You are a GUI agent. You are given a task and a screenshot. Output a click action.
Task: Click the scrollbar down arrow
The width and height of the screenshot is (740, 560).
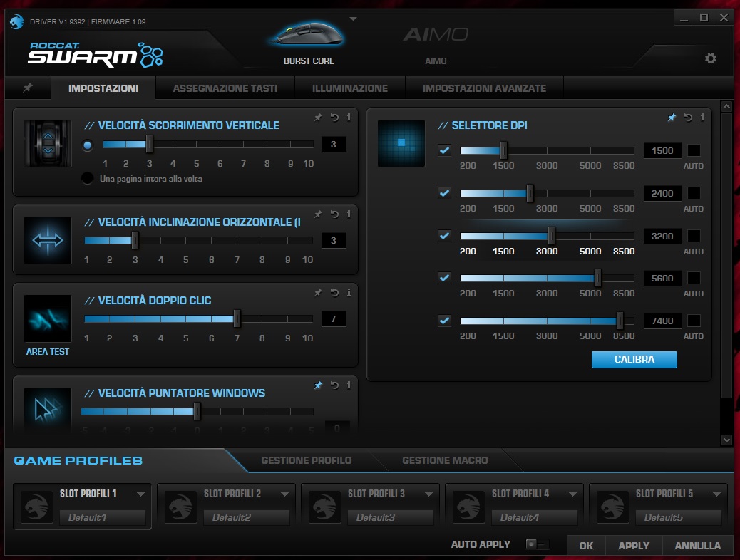pyautogui.click(x=726, y=440)
